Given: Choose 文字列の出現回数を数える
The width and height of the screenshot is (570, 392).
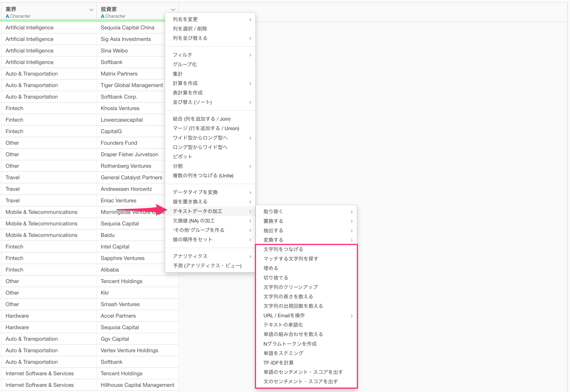Looking at the screenshot, I should tap(306, 306).
